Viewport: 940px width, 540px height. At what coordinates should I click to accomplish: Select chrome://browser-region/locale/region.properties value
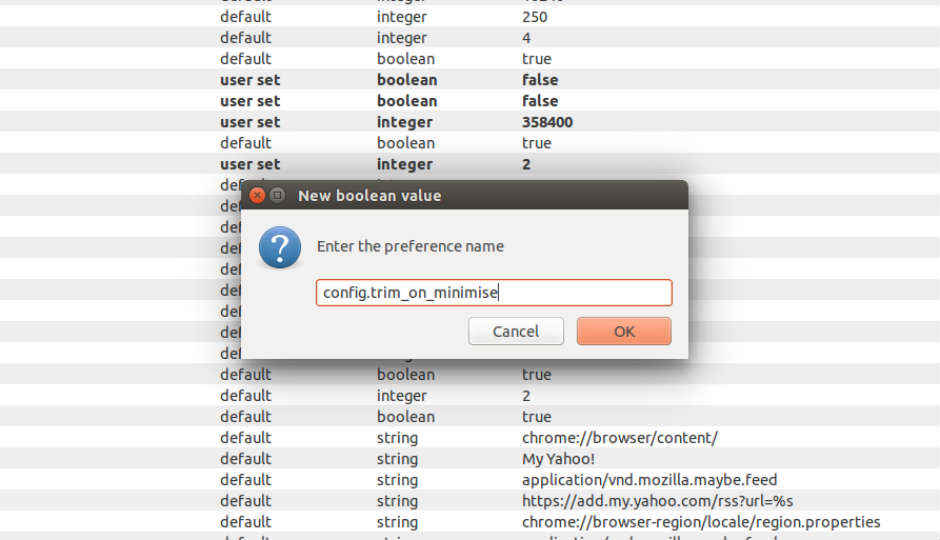pos(701,522)
